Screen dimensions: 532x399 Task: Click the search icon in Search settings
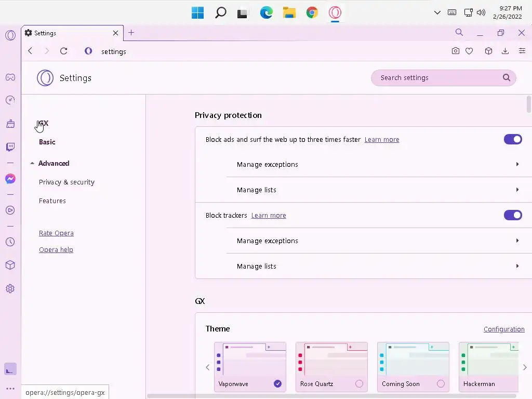tap(507, 78)
